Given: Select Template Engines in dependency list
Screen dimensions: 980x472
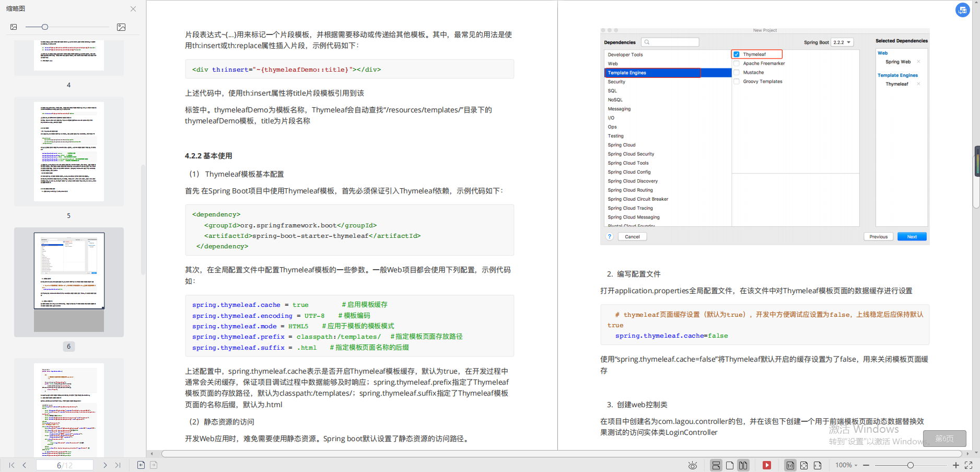Looking at the screenshot, I should tap(668, 73).
